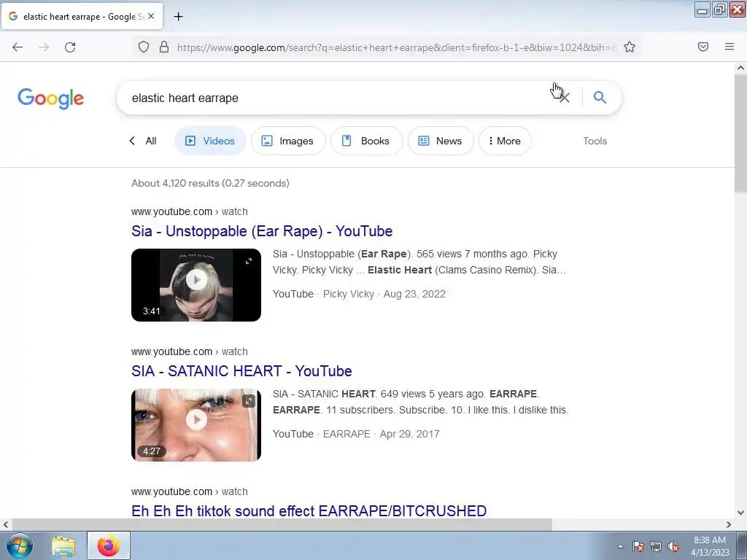
Task: Click the "Apr 29, 2017" upload date
Action: [410, 434]
